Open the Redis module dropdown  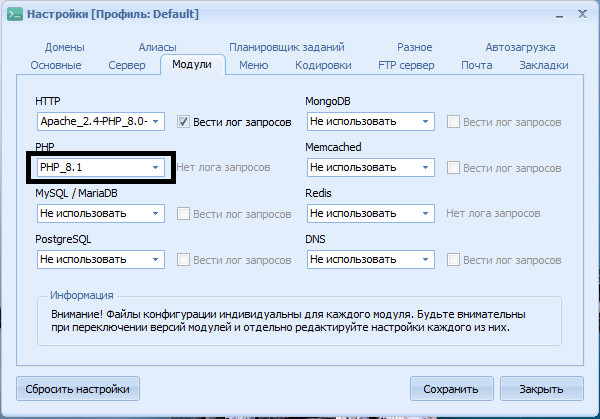point(425,214)
